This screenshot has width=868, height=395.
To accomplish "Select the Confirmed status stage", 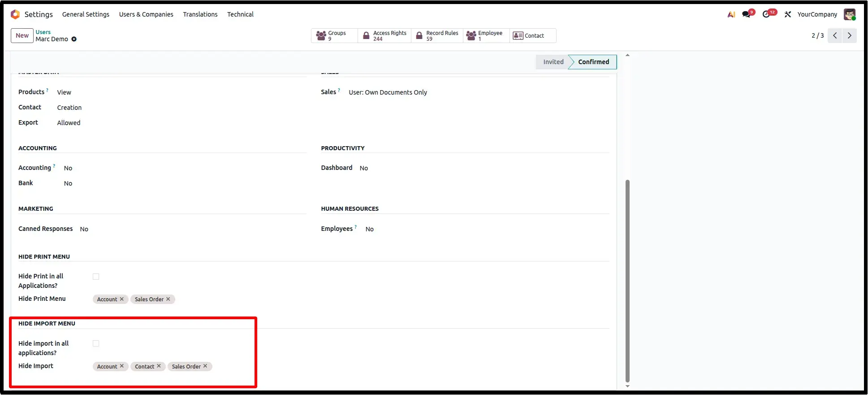I will point(593,62).
